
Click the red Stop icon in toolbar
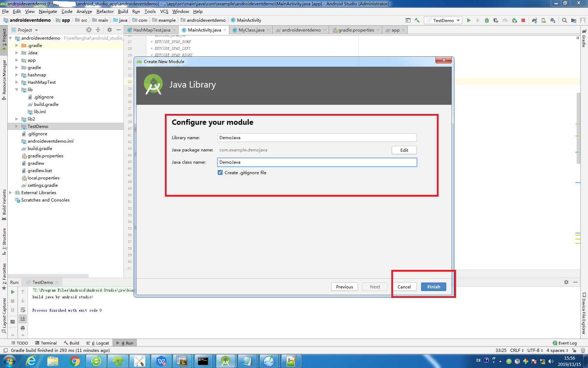[x=523, y=20]
